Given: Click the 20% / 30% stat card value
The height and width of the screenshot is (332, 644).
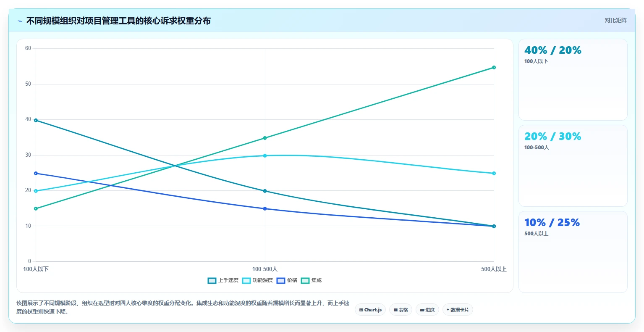Looking at the screenshot, I should pyautogui.click(x=552, y=137).
